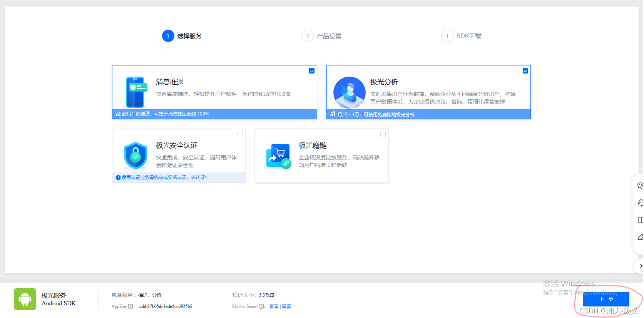Click the 启用厂商通道 banner text
The width and height of the screenshot is (644, 318).
coord(166,114)
